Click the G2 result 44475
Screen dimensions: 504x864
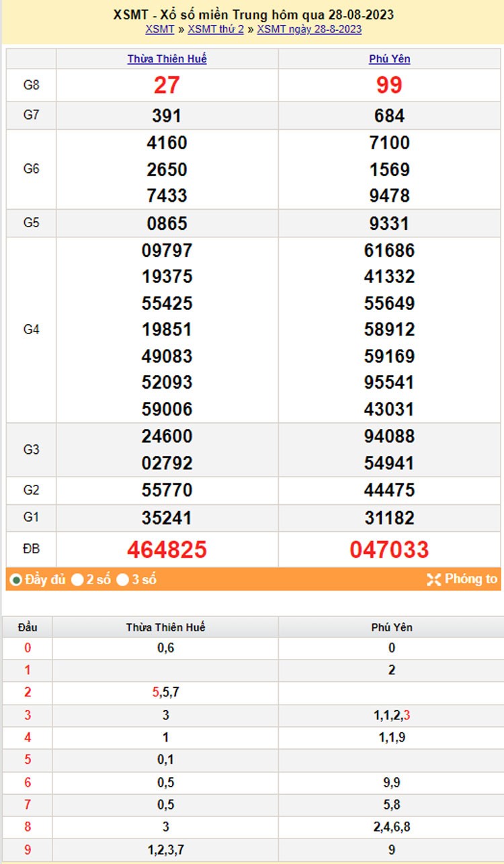point(389,490)
